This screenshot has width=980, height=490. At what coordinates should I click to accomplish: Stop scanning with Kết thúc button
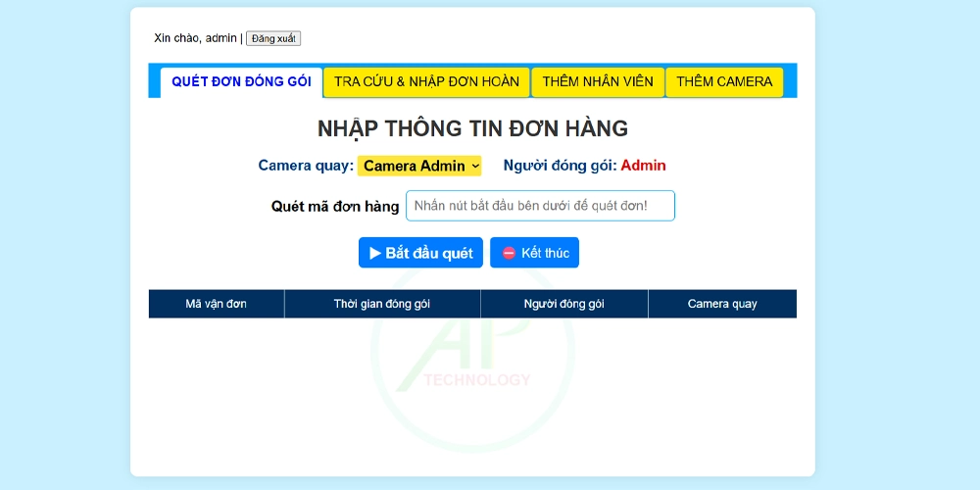(534, 253)
